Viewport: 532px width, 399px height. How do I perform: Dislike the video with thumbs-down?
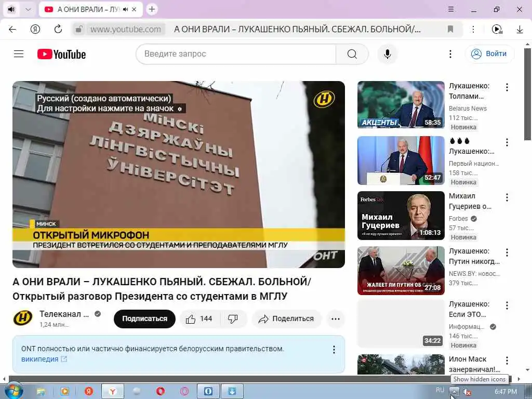coord(233,318)
